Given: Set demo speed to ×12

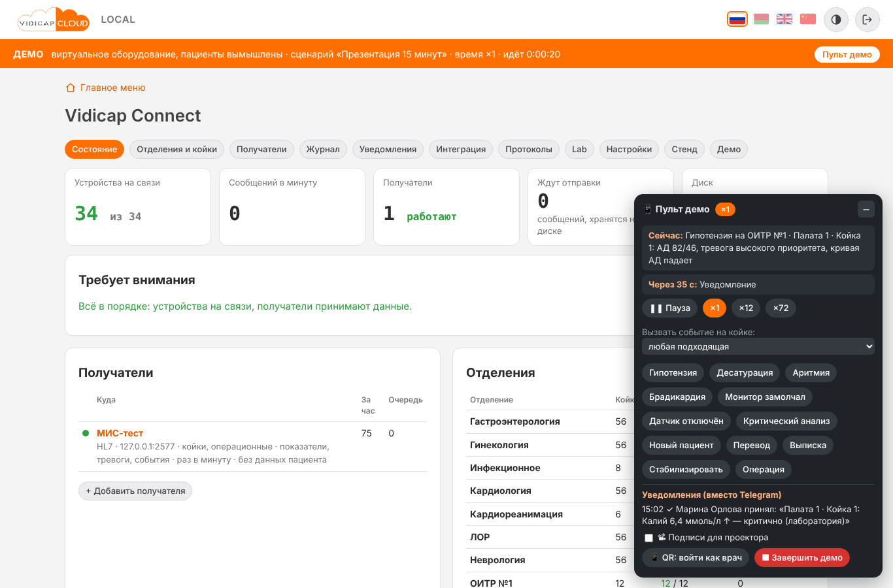Looking at the screenshot, I should click(746, 308).
